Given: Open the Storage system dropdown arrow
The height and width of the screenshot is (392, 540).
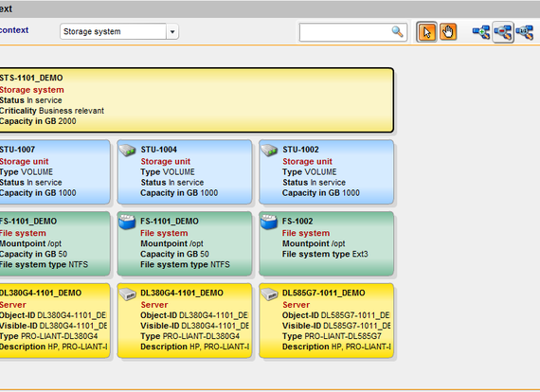Looking at the screenshot, I should click(172, 31).
